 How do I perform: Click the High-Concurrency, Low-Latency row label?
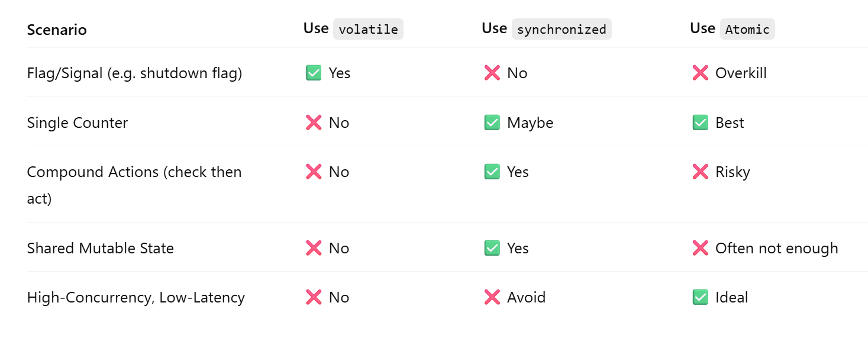point(136,297)
